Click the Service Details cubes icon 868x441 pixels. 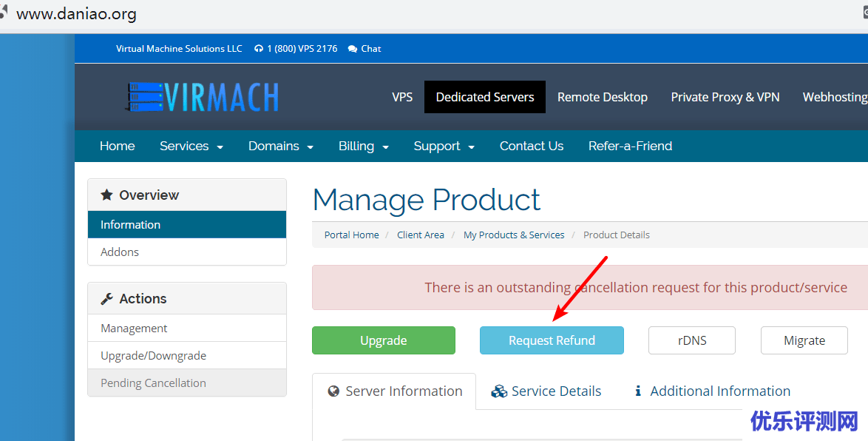(x=499, y=391)
